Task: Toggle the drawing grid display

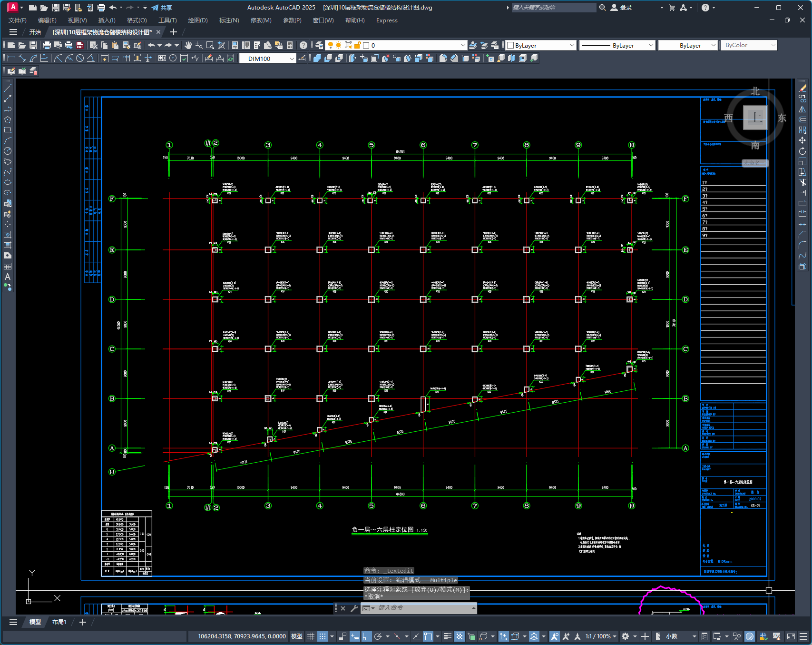Action: point(311,636)
